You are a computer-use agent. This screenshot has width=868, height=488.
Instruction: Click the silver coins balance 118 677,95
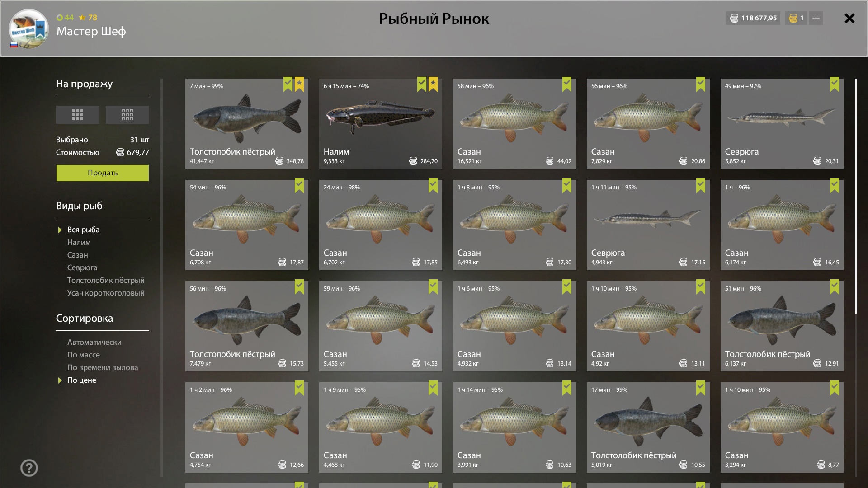click(x=753, y=18)
